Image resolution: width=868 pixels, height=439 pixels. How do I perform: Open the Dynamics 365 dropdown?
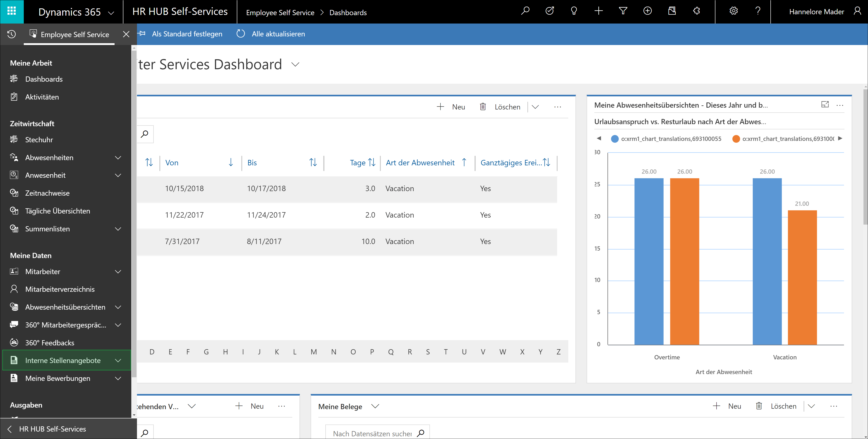pyautogui.click(x=111, y=13)
